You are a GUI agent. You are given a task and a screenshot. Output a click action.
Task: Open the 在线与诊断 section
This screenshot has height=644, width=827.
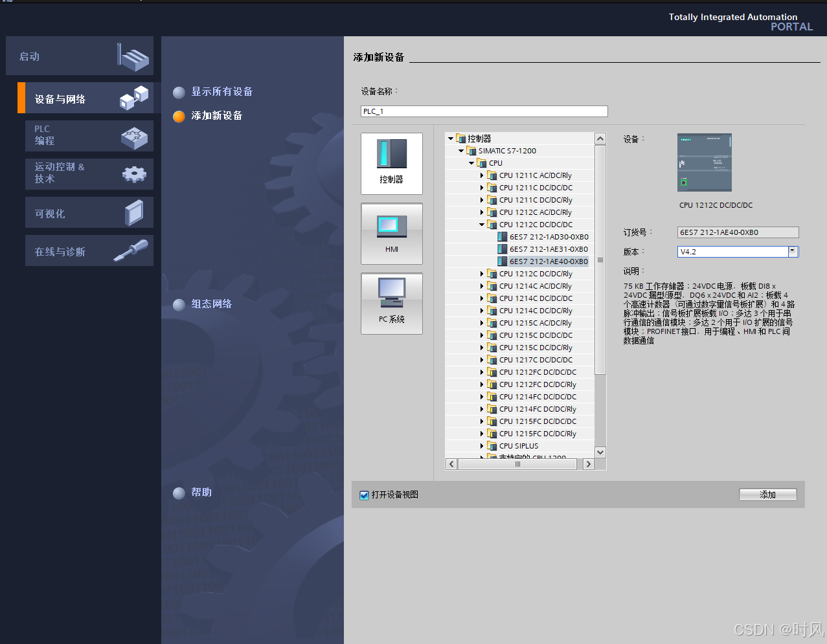tap(89, 250)
